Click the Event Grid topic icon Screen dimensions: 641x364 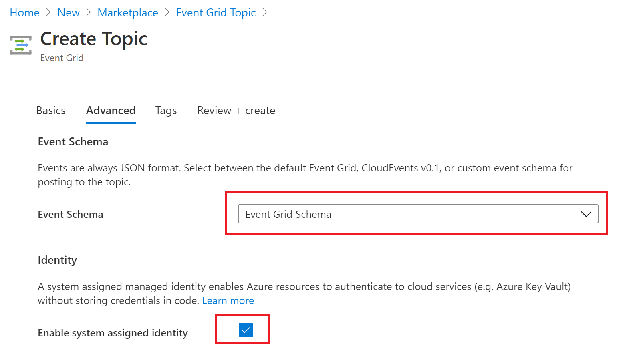tap(20, 45)
